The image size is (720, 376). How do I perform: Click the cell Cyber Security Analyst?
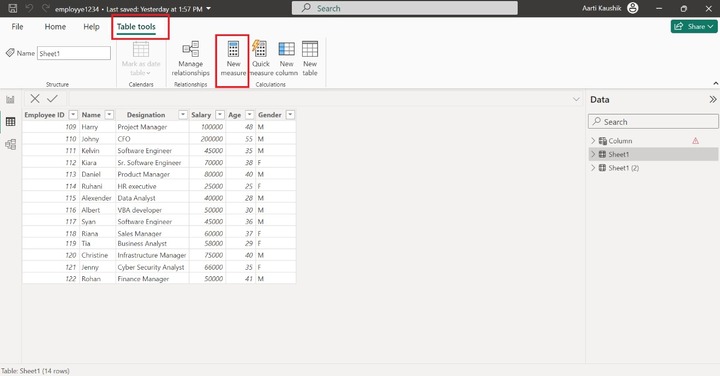151,267
